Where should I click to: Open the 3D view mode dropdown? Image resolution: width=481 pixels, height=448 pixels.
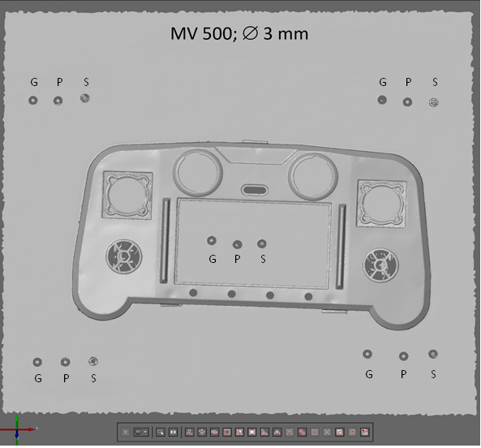(141, 432)
